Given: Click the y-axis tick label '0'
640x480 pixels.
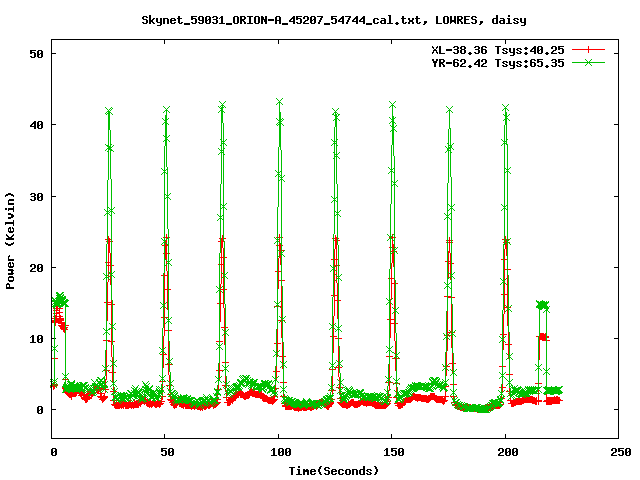Looking at the screenshot, I should pos(40,410).
